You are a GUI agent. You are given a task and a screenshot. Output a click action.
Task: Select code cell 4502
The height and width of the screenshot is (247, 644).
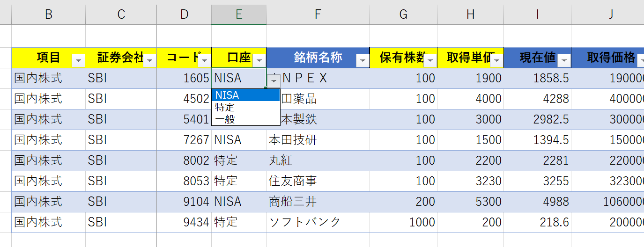click(x=184, y=99)
